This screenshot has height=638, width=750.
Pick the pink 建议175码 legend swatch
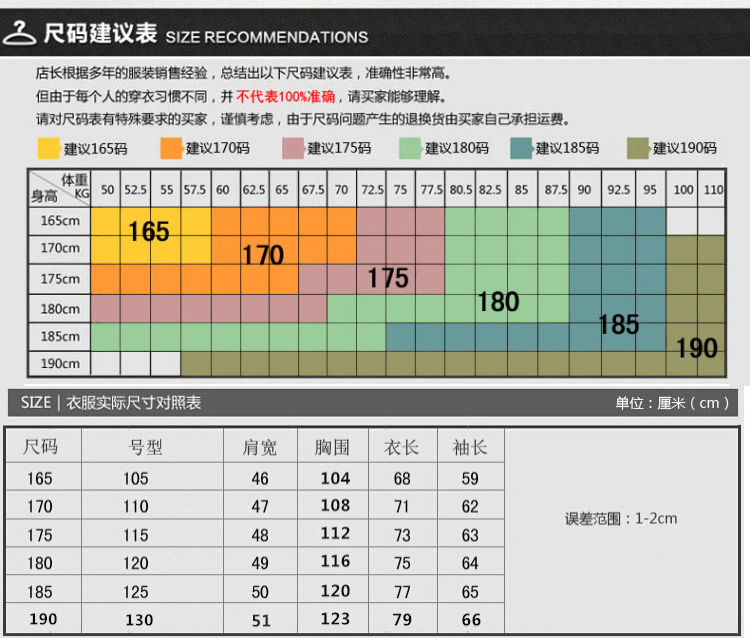tap(293, 148)
